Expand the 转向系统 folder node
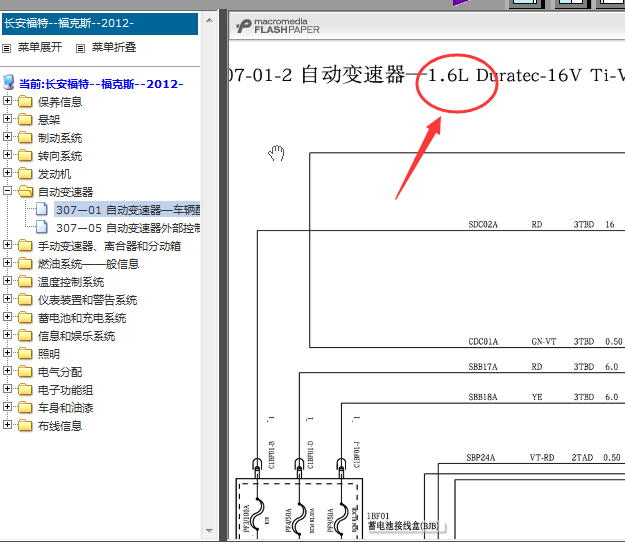This screenshot has height=542, width=625. (x=7, y=154)
